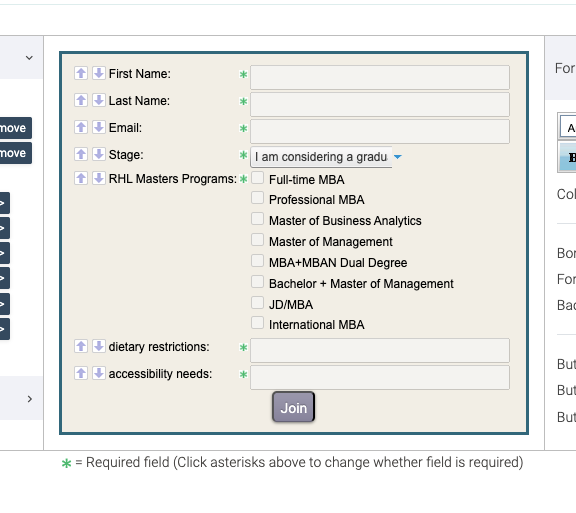The image size is (576, 513).
Task: Check the Full-time MBA checkbox
Action: 257,177
